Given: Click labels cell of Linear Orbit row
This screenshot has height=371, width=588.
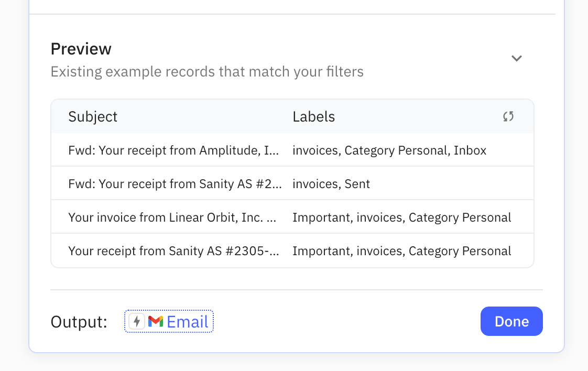Looking at the screenshot, I should click(401, 217).
